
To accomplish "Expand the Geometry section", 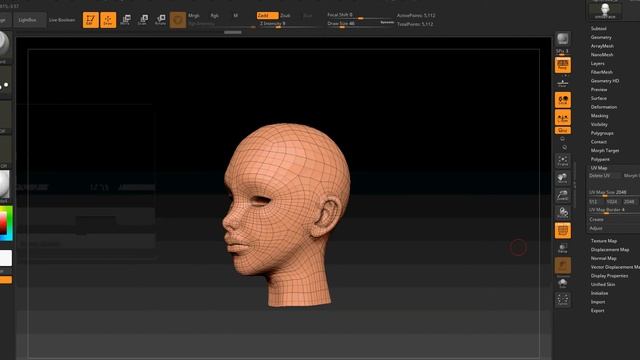I will pos(601,37).
